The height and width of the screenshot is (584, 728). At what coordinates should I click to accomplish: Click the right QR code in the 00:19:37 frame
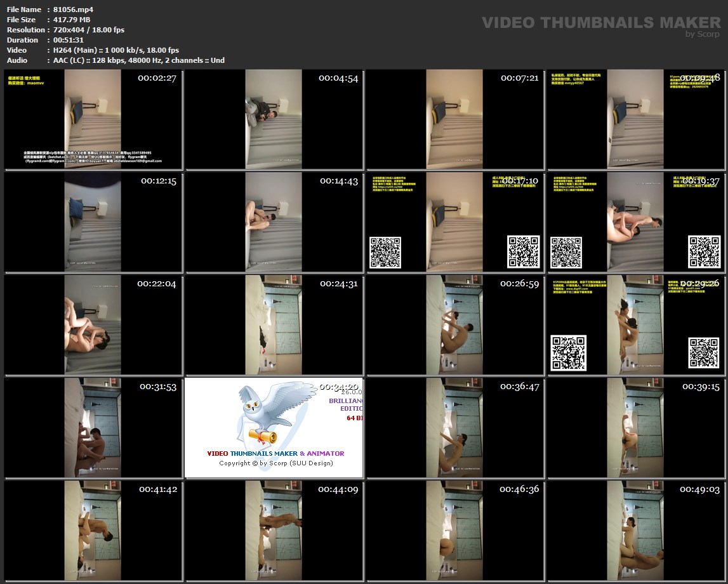704,252
